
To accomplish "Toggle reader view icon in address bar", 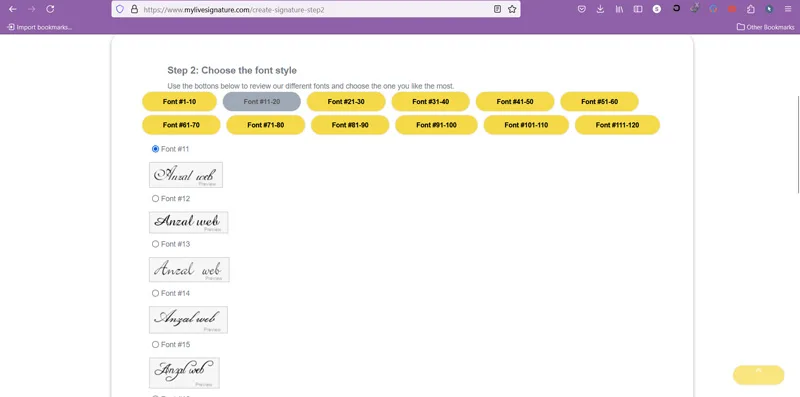I will pyautogui.click(x=497, y=9).
